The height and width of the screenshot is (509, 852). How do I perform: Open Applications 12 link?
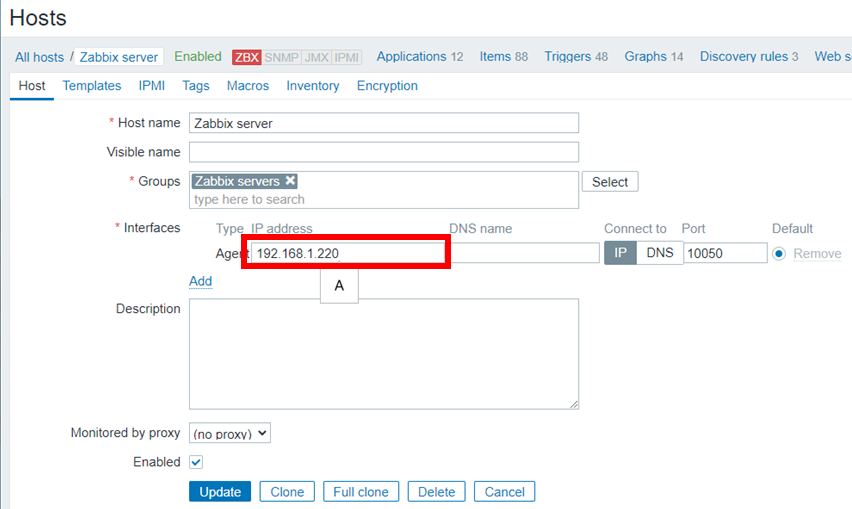click(x=419, y=56)
